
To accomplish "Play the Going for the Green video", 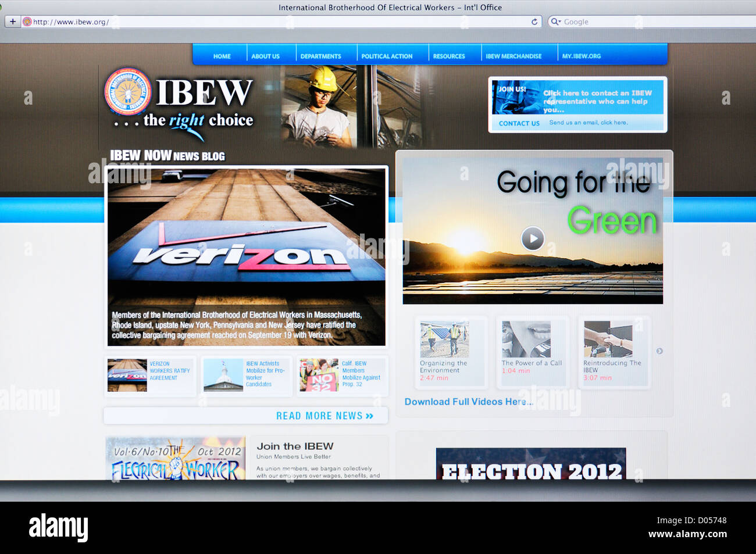I will click(533, 238).
